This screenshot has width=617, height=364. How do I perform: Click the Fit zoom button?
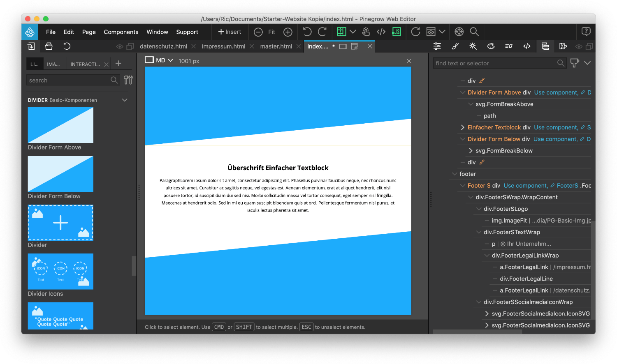pyautogui.click(x=271, y=32)
